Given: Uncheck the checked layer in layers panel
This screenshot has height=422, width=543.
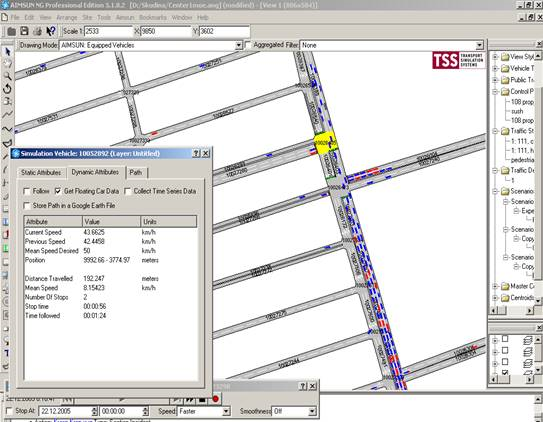Looking at the screenshot, I should tap(505, 372).
